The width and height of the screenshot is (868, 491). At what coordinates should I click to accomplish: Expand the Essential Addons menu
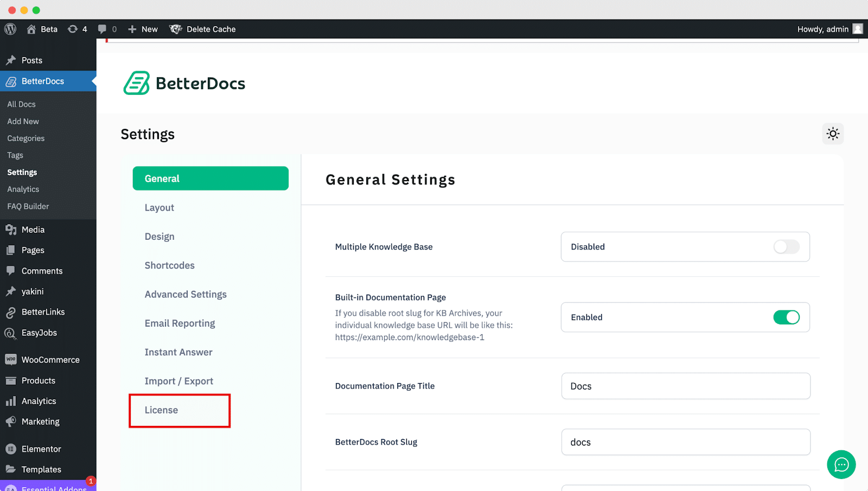tap(48, 487)
